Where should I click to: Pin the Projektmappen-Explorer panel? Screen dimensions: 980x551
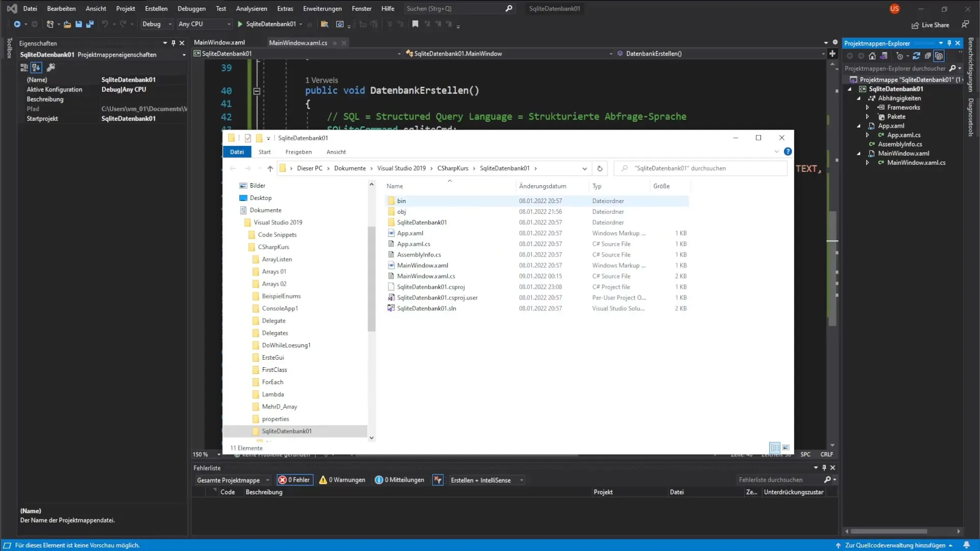coord(949,43)
